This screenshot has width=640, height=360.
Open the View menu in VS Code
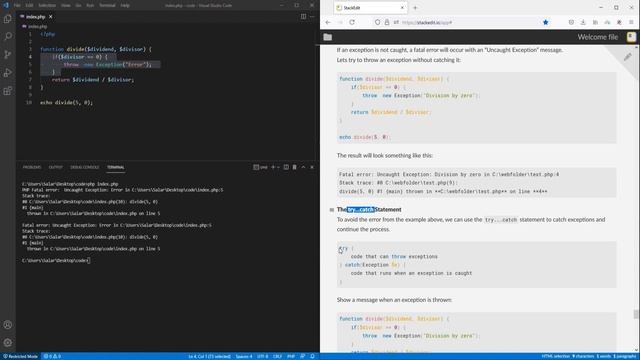tap(66, 5)
